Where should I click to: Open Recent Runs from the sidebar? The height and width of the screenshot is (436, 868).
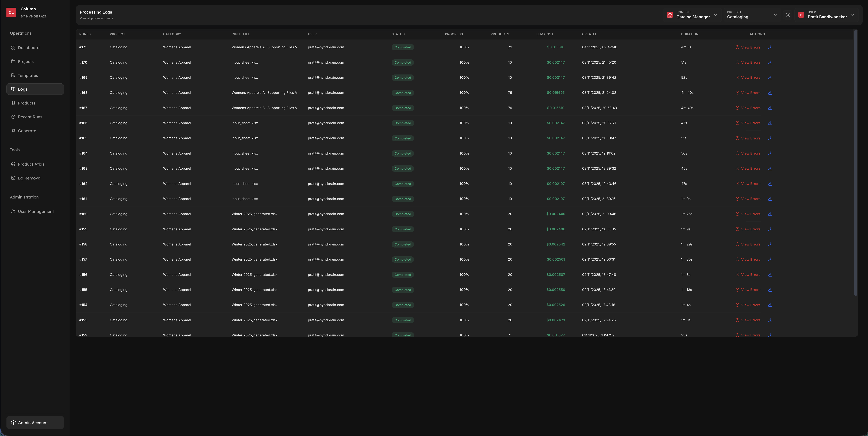click(30, 117)
